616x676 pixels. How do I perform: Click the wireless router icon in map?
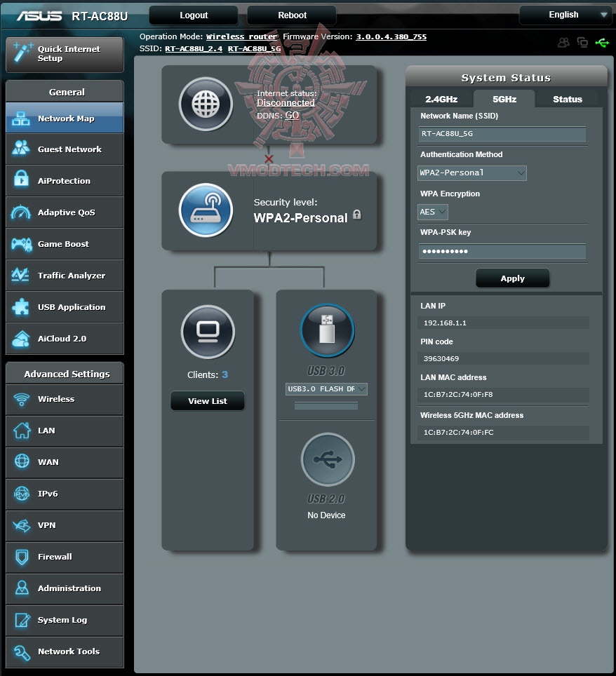(206, 210)
